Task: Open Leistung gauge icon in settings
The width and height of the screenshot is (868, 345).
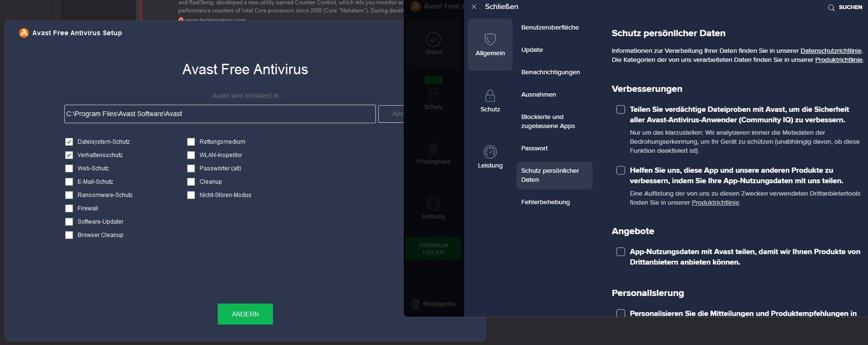Action: tap(490, 152)
